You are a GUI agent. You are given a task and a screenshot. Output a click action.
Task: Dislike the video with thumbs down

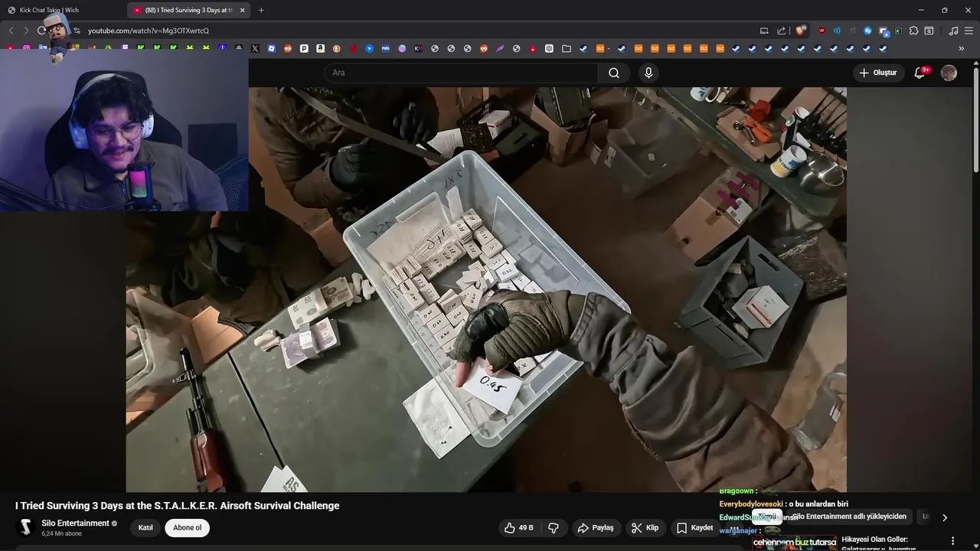pos(554,528)
